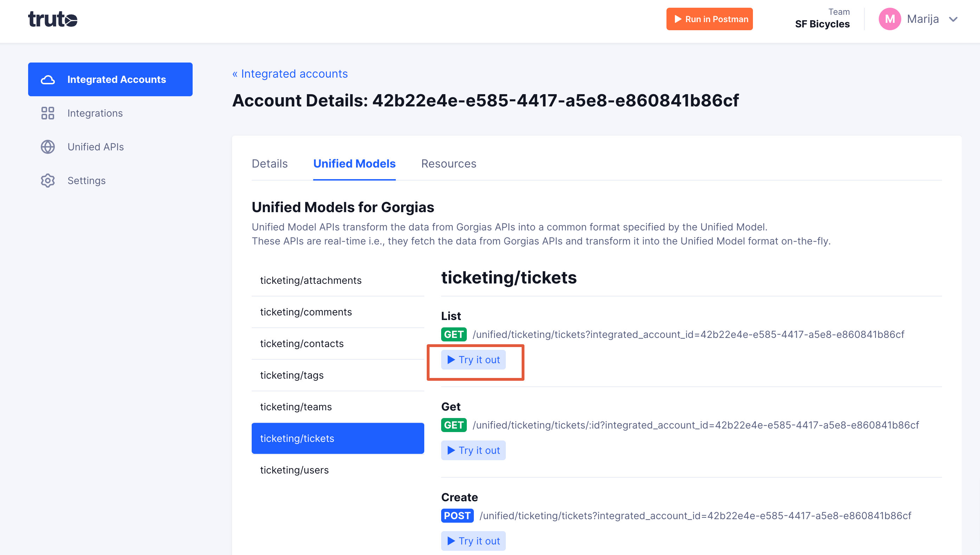Image resolution: width=980 pixels, height=555 pixels.
Task: Click the Truto logo
Action: tap(53, 19)
